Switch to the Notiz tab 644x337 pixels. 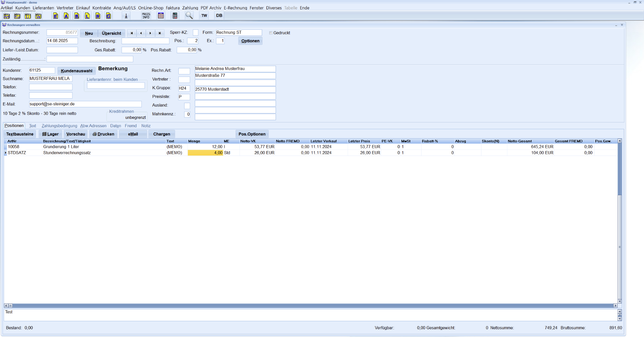click(x=146, y=126)
